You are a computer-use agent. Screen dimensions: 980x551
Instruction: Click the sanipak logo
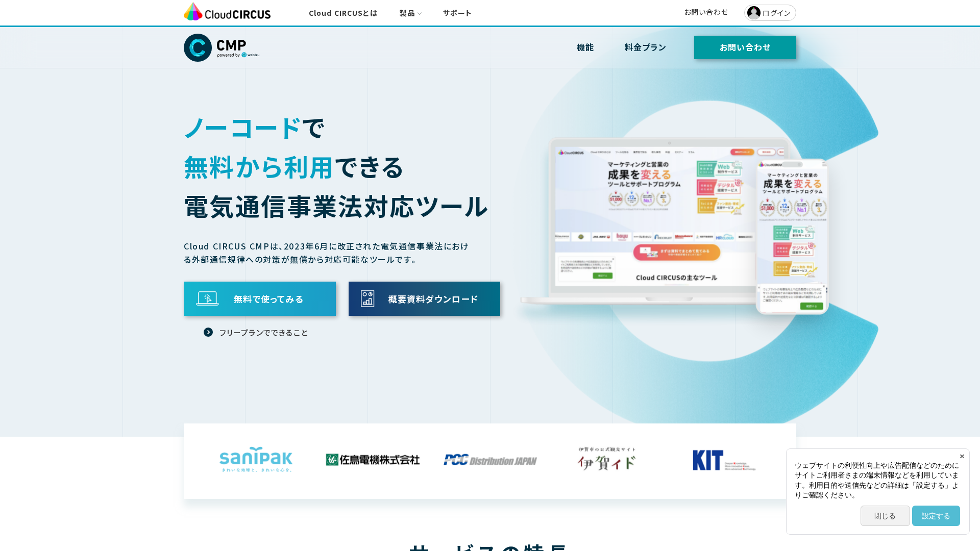click(256, 460)
